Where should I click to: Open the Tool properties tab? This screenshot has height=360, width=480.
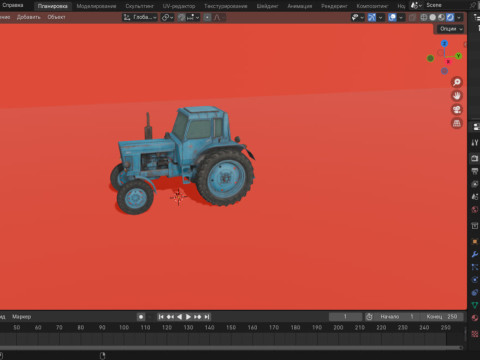475,143
